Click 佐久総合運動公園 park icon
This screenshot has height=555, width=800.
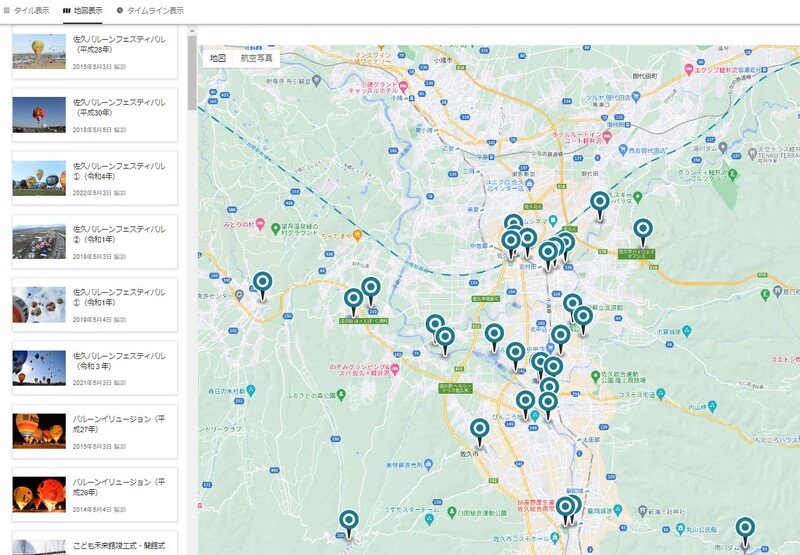595,376
